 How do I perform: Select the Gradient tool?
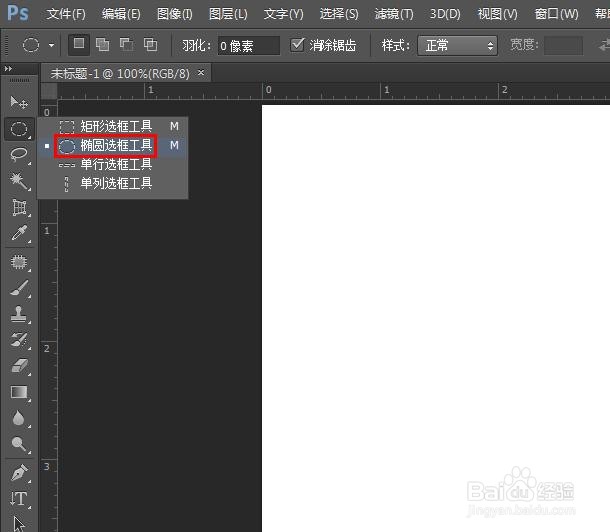coord(19,392)
